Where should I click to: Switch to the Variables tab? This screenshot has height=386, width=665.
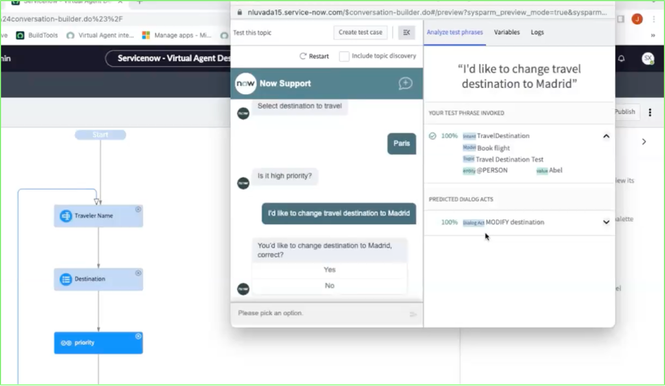(x=506, y=32)
